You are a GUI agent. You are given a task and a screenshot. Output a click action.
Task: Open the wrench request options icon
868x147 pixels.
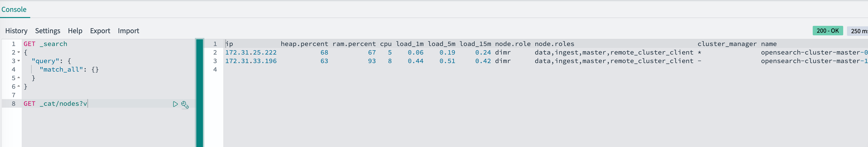185,104
